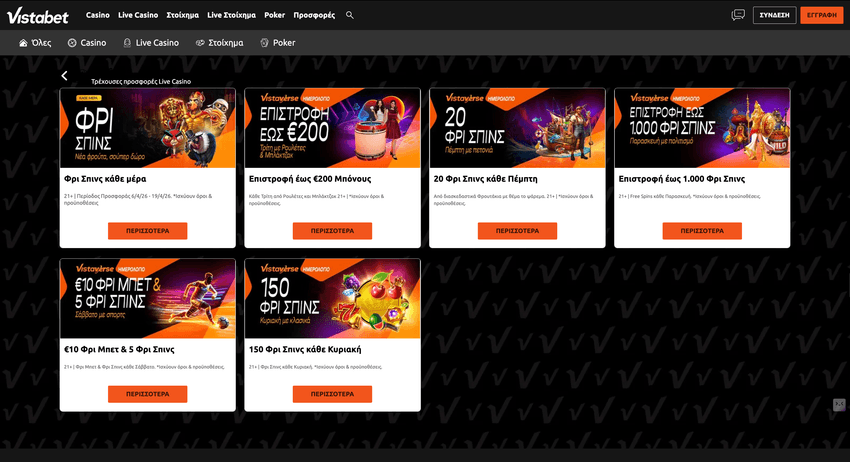This screenshot has width=850, height=462.
Task: Click ΠΕΡΙΣΣΟΤΕΡΑ under Επιστροφή έως 1.000 Φρι Σπινς
Action: point(702,231)
